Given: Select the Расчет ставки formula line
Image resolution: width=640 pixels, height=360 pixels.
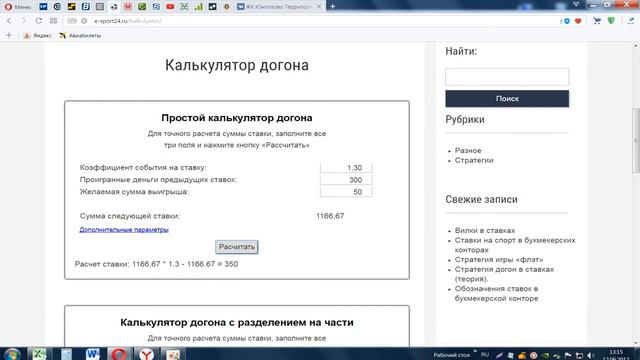Looking at the screenshot, I should pyautogui.click(x=156, y=264).
